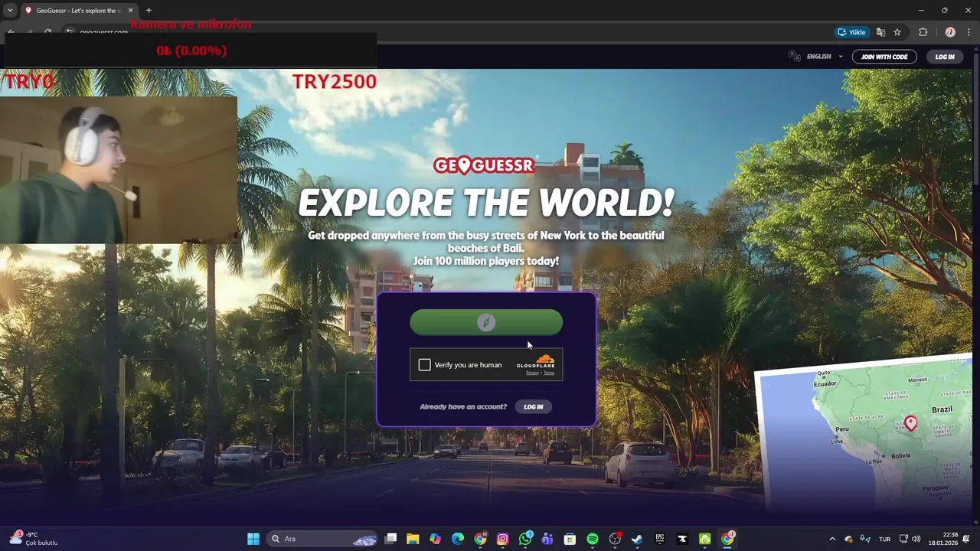This screenshot has height=551, width=980.
Task: Open JOIN WITH CODE
Action: (884, 57)
